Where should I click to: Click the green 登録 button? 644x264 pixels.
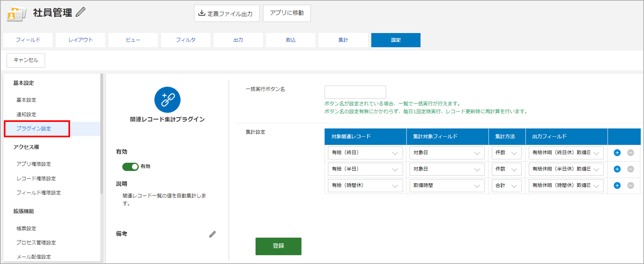tap(278, 246)
